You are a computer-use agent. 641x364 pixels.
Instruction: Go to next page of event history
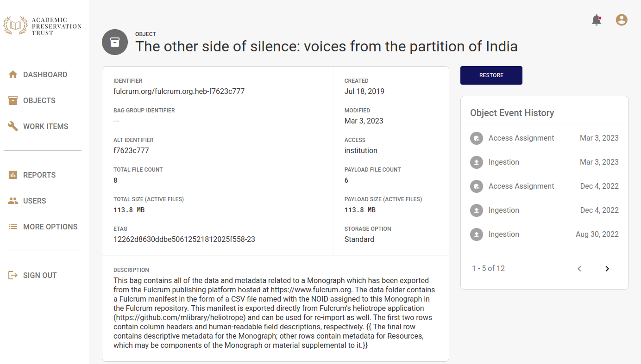pos(607,269)
